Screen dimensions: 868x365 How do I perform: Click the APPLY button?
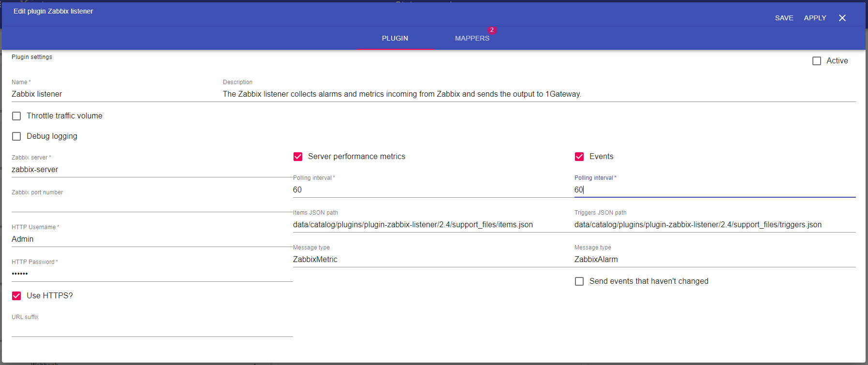pos(815,18)
